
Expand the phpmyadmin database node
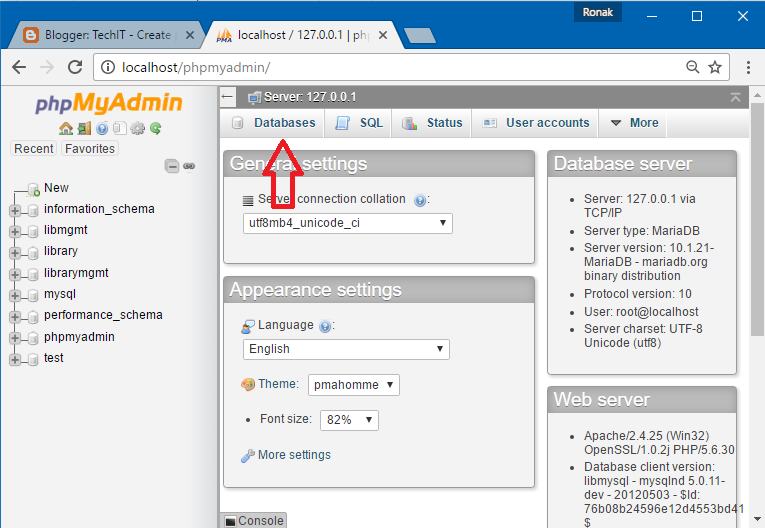(x=15, y=338)
